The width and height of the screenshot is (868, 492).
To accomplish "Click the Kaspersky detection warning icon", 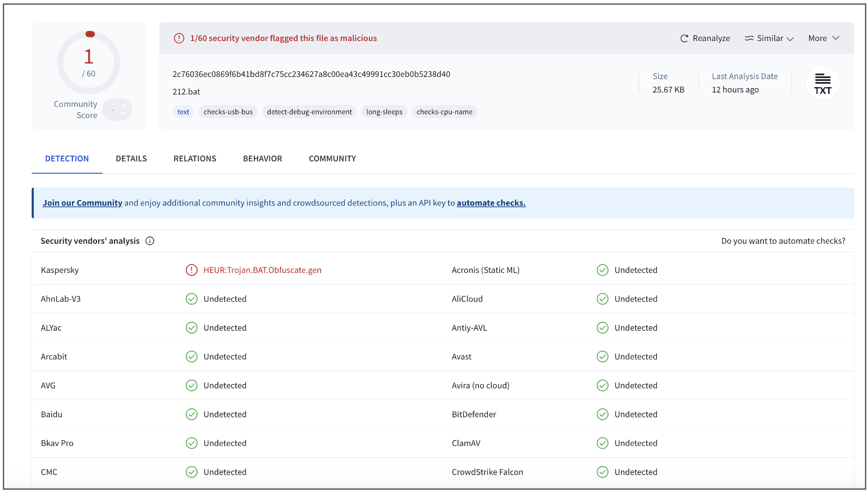I will pos(191,270).
